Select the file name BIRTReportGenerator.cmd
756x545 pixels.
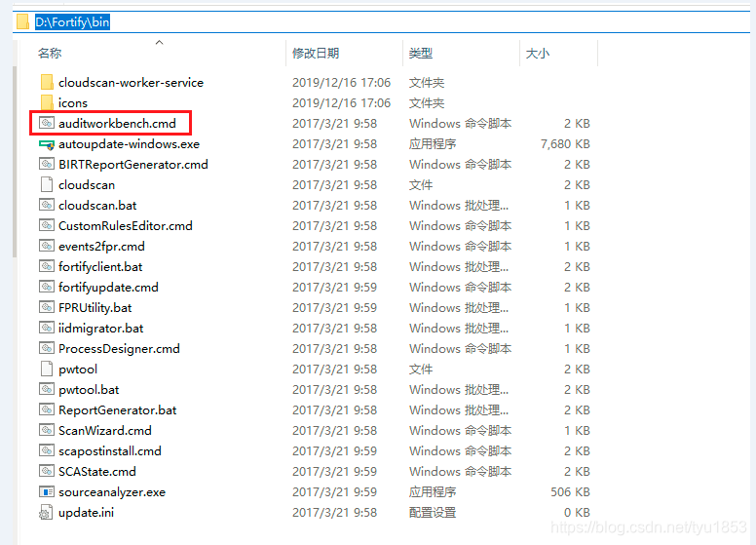click(133, 165)
